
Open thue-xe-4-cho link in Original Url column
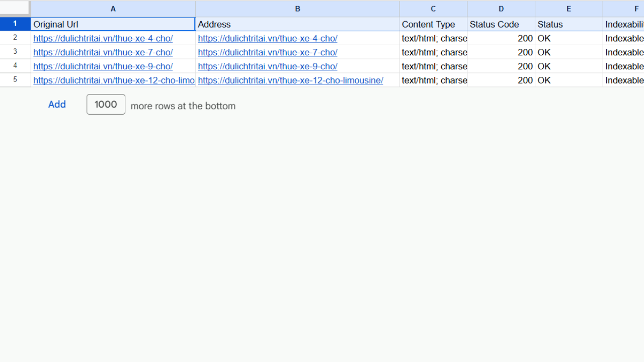103,38
